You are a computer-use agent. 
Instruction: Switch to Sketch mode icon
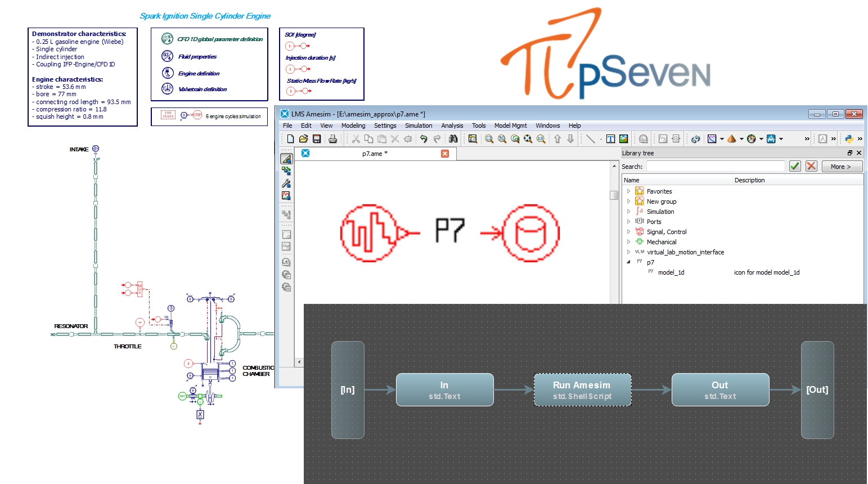click(x=286, y=159)
